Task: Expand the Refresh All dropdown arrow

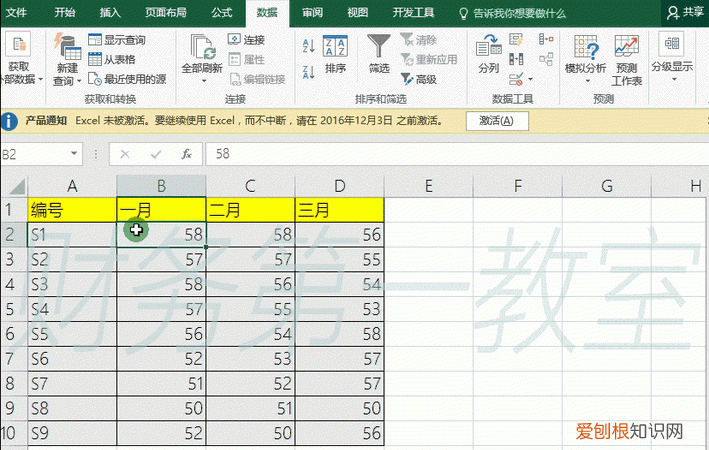Action: (203, 81)
